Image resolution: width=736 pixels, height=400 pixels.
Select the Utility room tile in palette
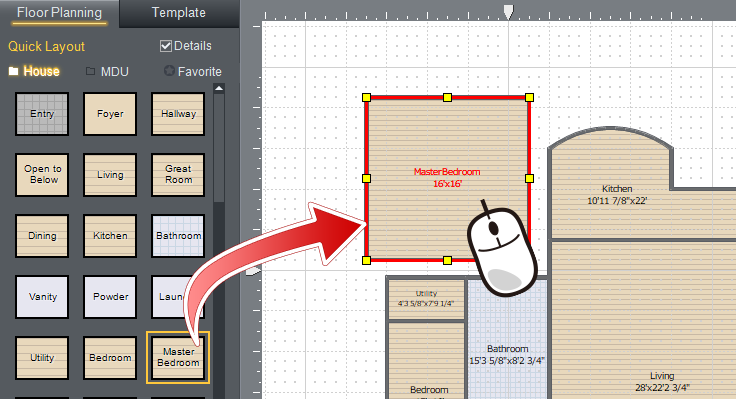42,358
